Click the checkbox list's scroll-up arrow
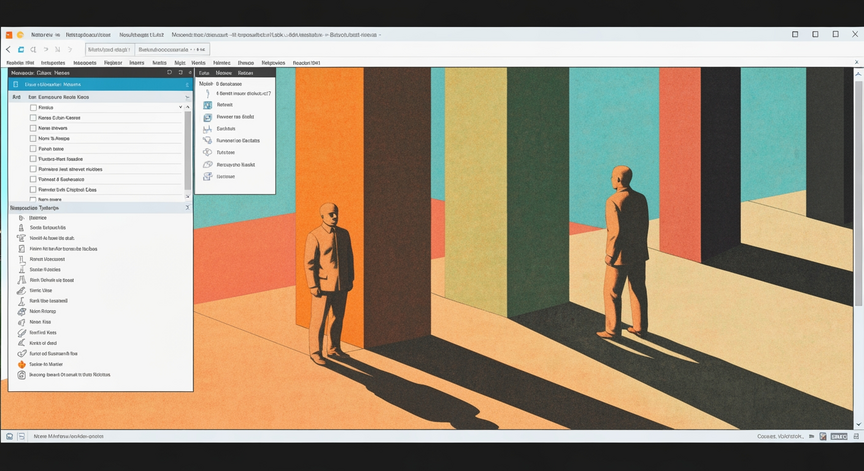Viewport: 864px width, 471px height. click(x=187, y=107)
